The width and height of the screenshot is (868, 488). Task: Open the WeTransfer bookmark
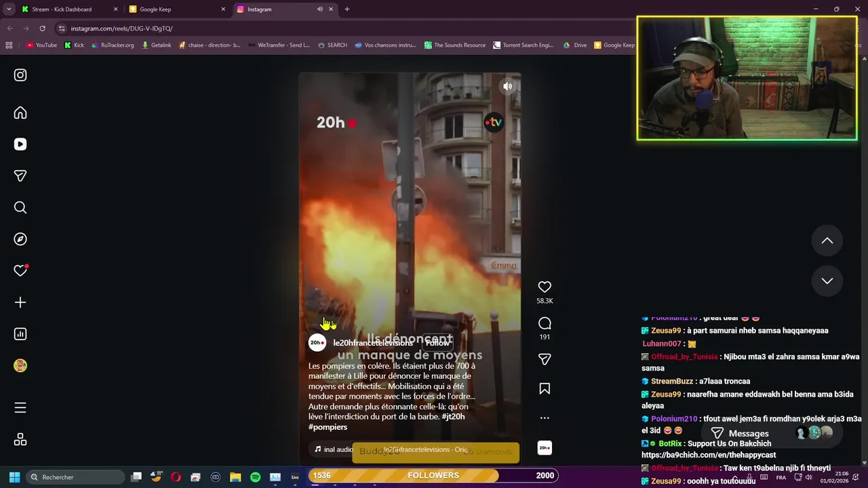click(x=279, y=45)
